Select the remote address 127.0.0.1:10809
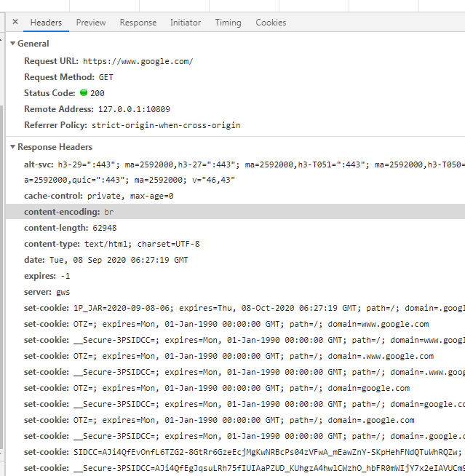This screenshot has height=476, width=465. pos(134,109)
